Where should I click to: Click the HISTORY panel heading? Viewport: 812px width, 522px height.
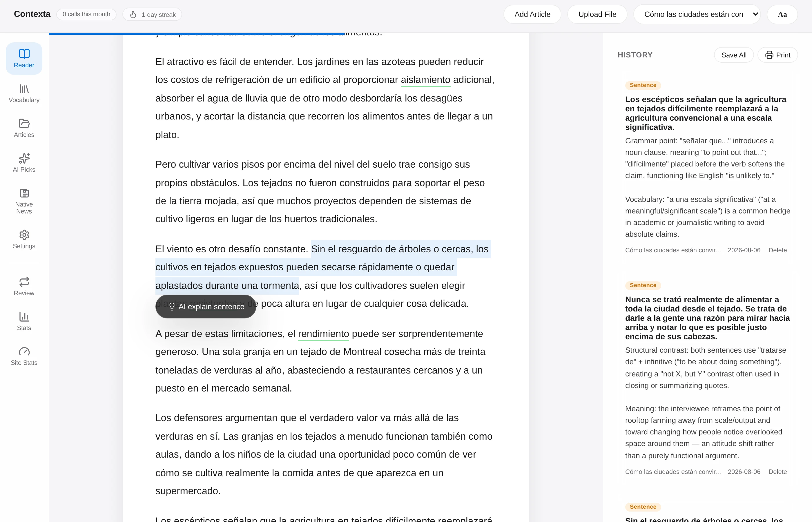pyautogui.click(x=635, y=55)
